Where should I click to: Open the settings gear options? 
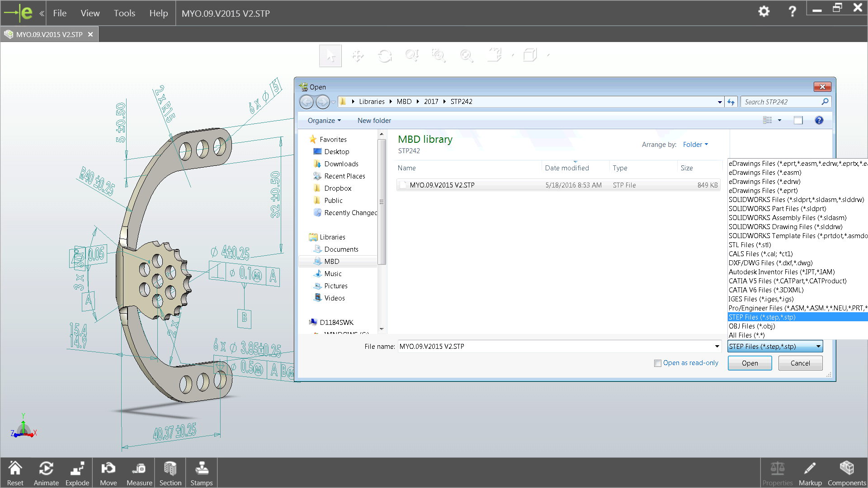coord(764,12)
